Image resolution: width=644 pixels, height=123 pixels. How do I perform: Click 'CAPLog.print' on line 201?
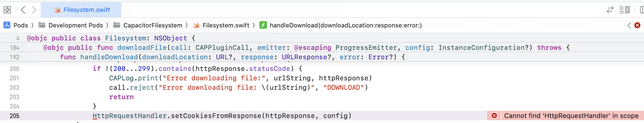(134, 78)
